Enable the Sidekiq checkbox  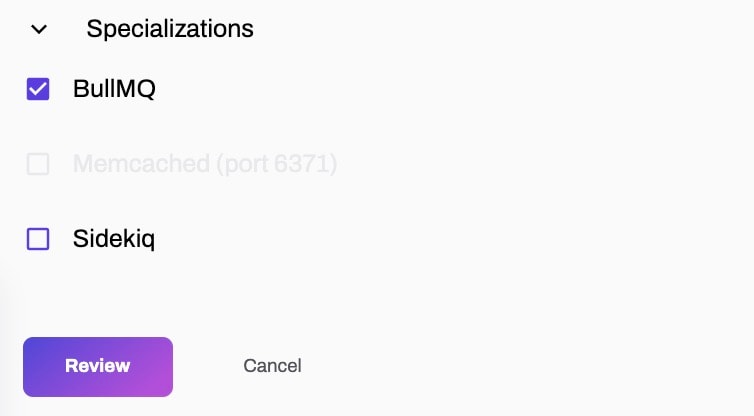(x=38, y=239)
